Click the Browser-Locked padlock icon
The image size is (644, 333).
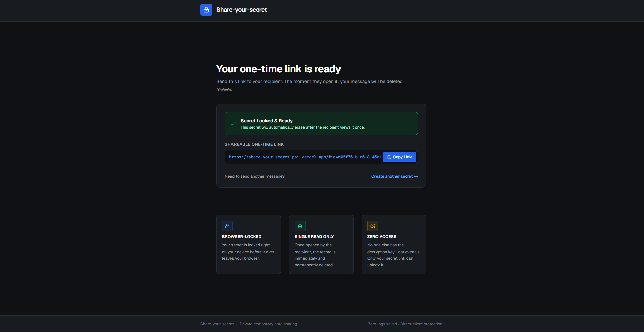(x=227, y=226)
